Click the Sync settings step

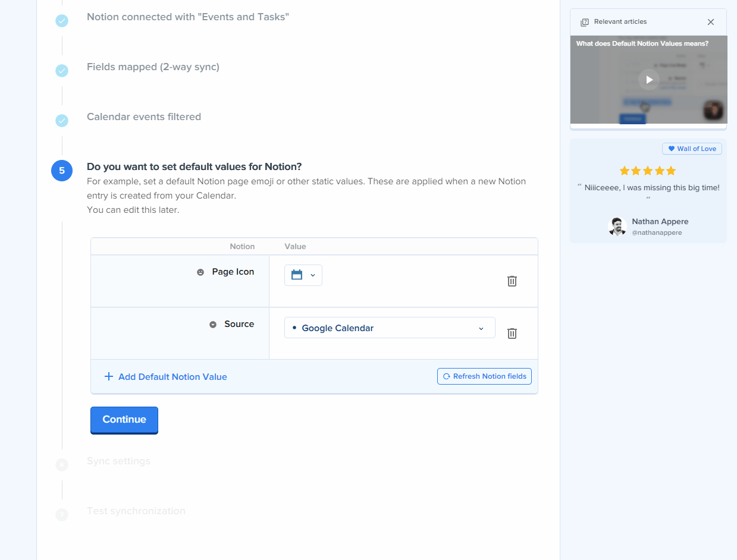(118, 461)
